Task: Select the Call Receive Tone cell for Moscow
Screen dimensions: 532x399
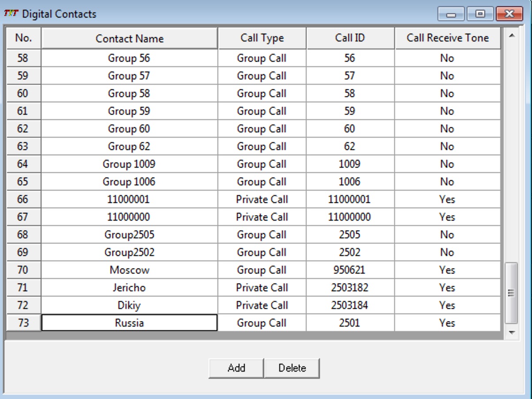Action: click(448, 270)
